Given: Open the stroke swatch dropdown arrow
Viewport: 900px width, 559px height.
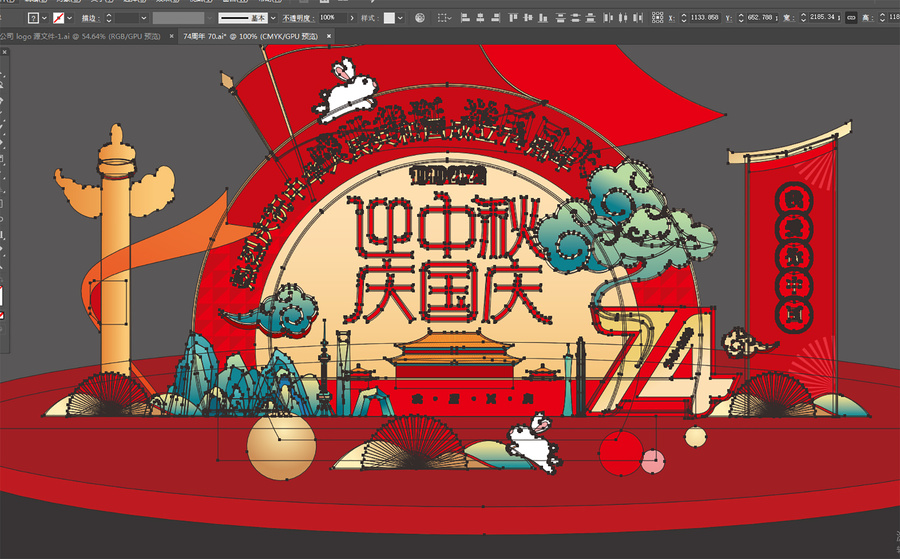Looking at the screenshot, I should pyautogui.click(x=69, y=18).
